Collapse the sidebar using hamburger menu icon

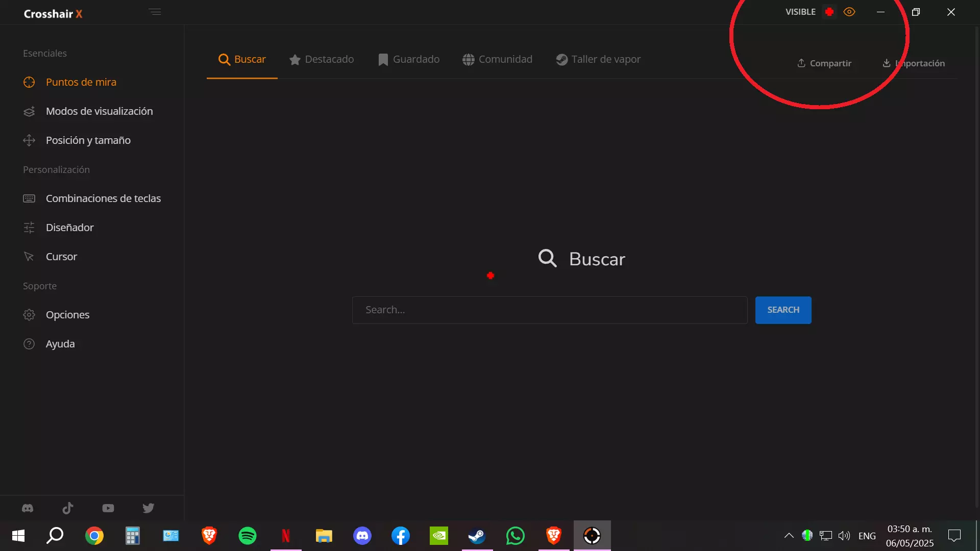pos(155,12)
